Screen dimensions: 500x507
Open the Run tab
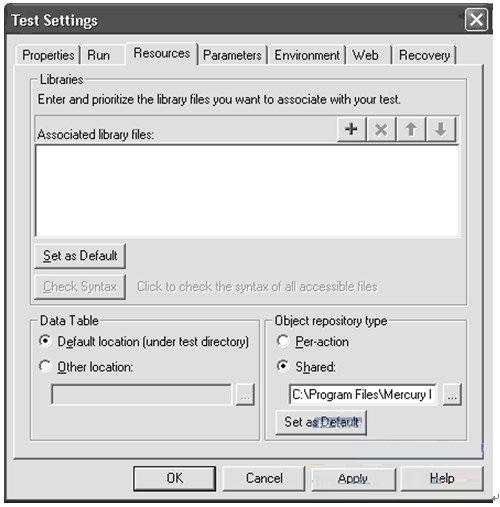(x=99, y=55)
